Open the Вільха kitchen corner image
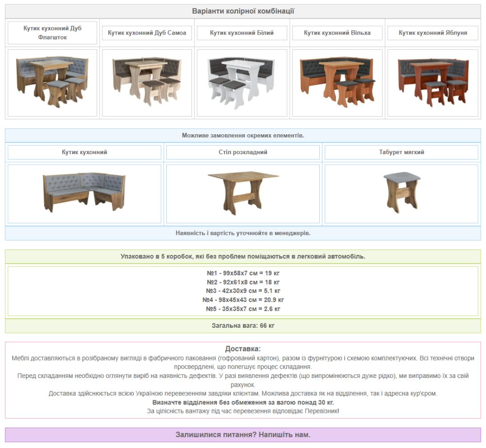The image size is (486, 448). (x=337, y=82)
